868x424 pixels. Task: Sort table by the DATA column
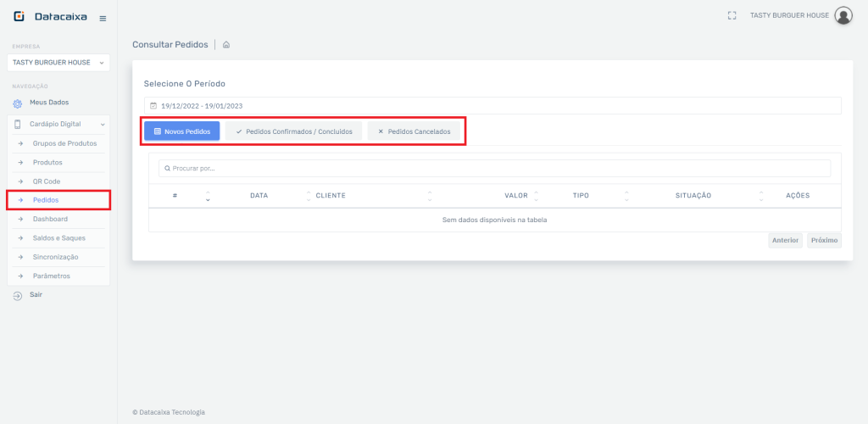pos(259,196)
